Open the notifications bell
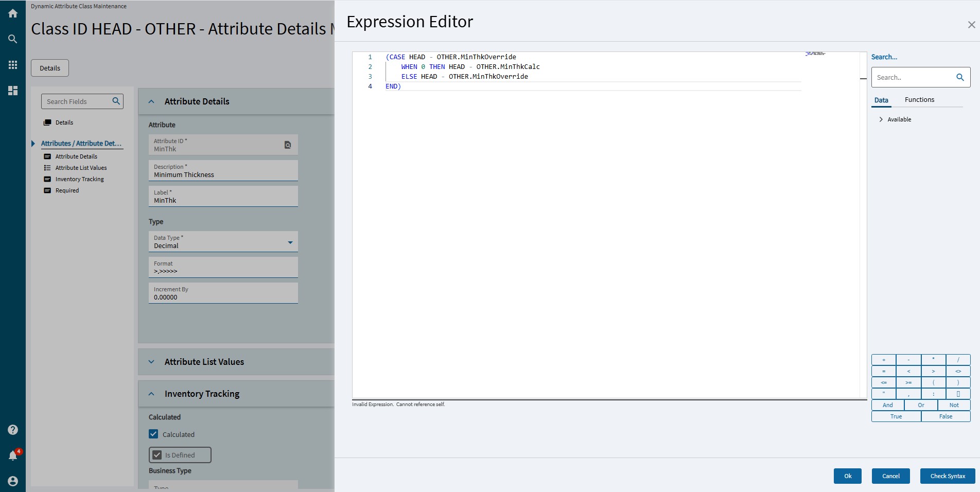Image resolution: width=980 pixels, height=492 pixels. click(x=13, y=455)
